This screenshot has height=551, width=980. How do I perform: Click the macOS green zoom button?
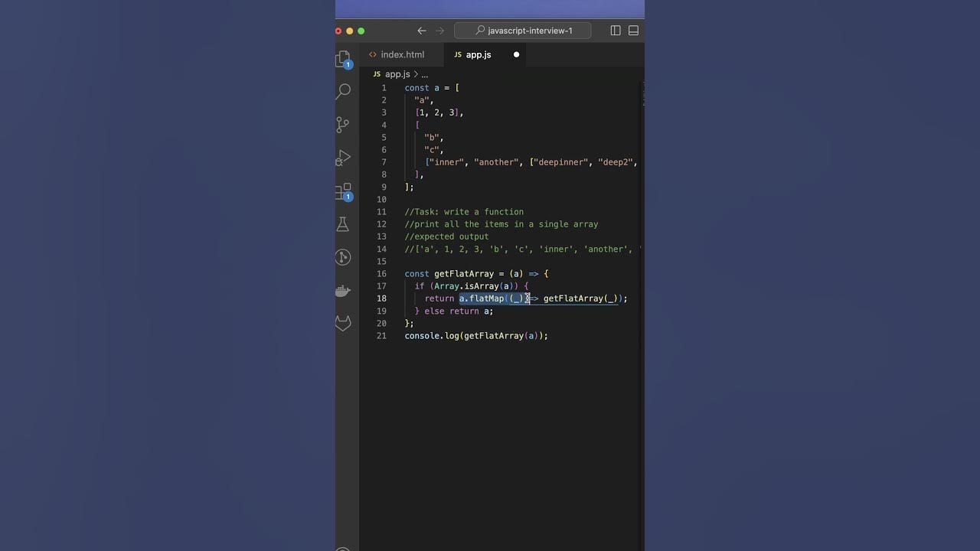pyautogui.click(x=361, y=31)
